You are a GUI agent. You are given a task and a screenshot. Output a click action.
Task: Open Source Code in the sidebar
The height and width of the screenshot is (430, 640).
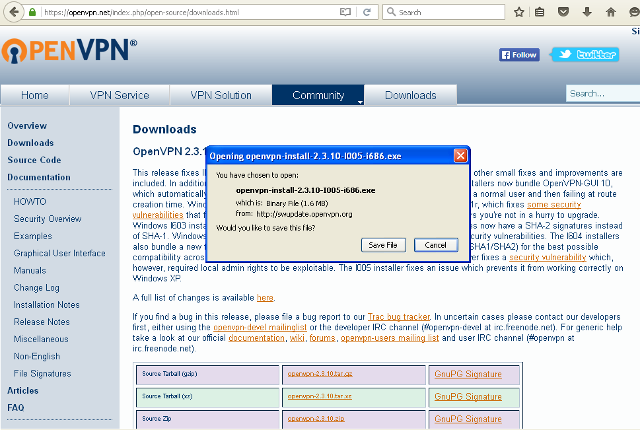34,160
